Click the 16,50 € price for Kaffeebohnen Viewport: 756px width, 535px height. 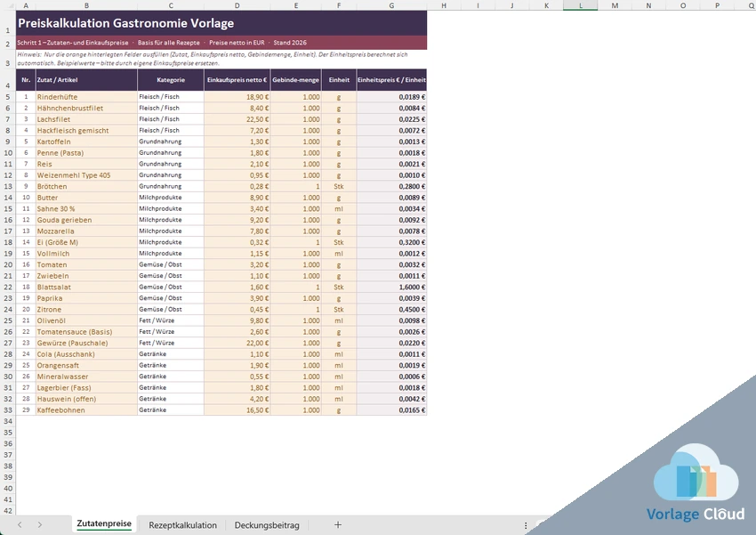coord(237,410)
